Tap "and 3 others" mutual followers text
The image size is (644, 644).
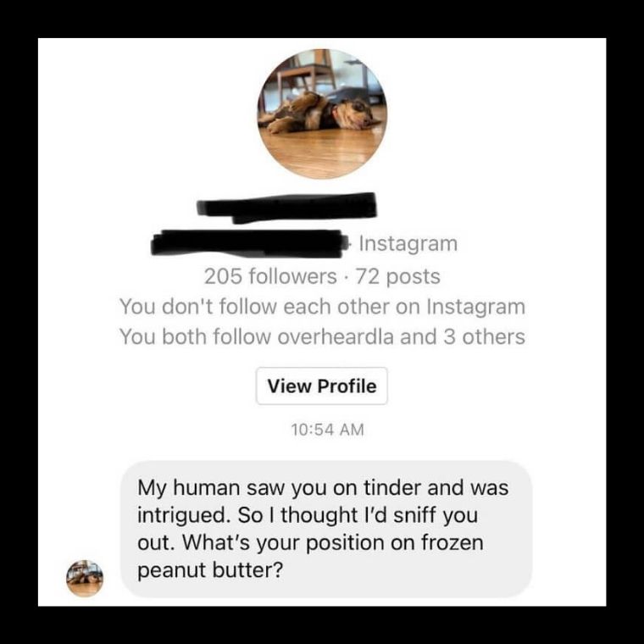pyautogui.click(x=463, y=336)
